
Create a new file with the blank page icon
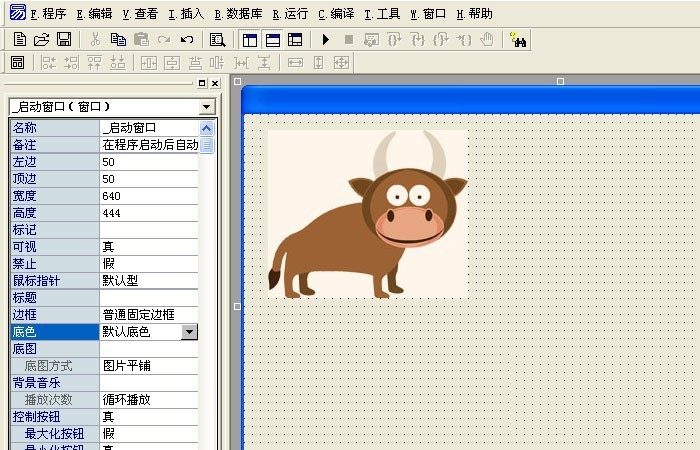pos(19,40)
